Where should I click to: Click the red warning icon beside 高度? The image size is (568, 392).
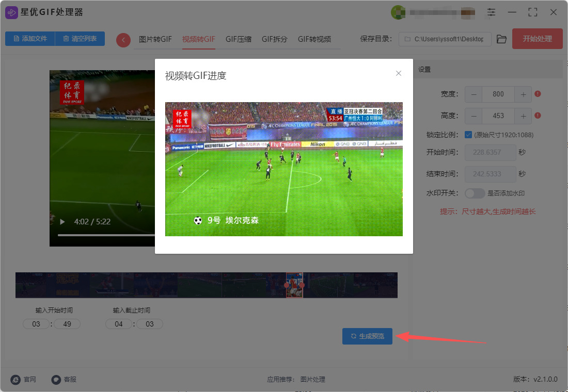(x=538, y=116)
